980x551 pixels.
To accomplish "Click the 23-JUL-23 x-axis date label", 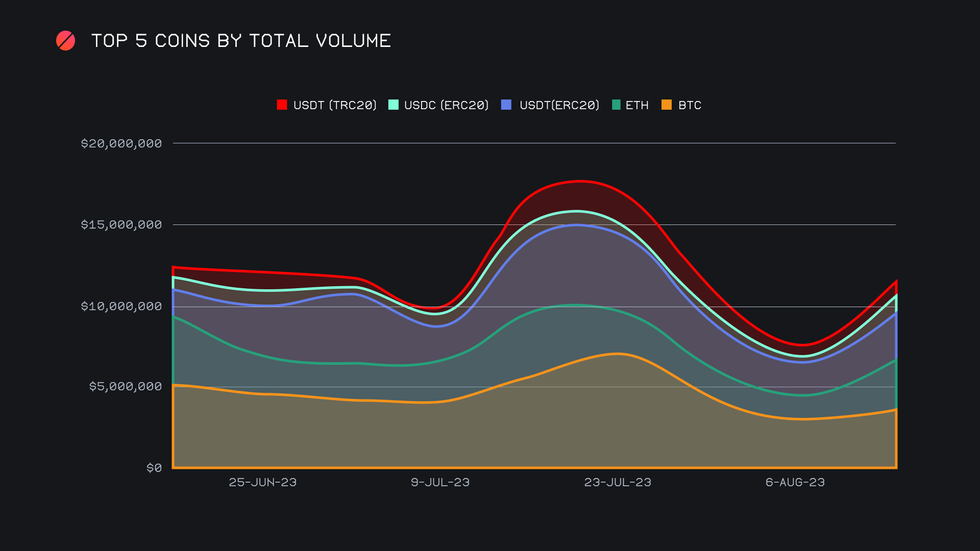I will pyautogui.click(x=618, y=482).
